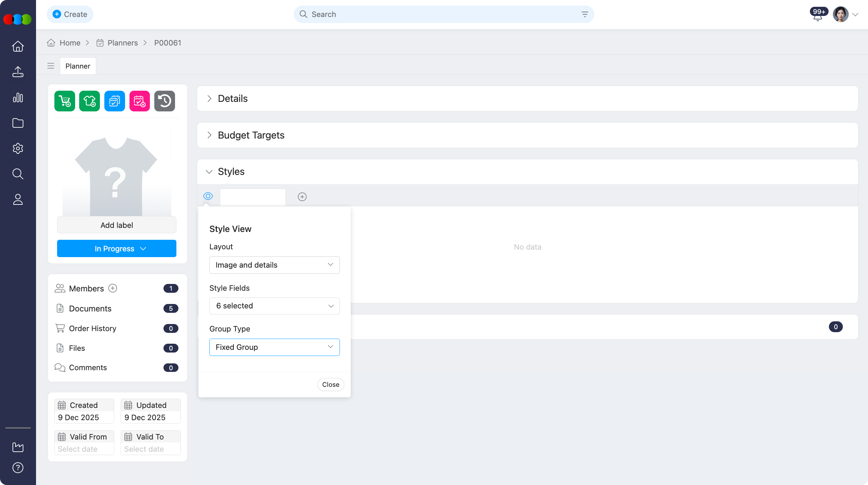Click the blue calendar planner icon

115,101
